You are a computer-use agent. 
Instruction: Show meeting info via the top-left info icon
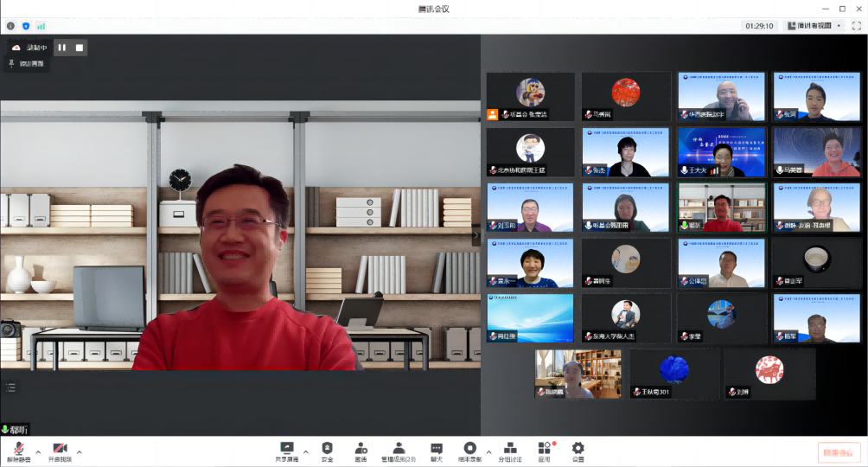(x=10, y=26)
